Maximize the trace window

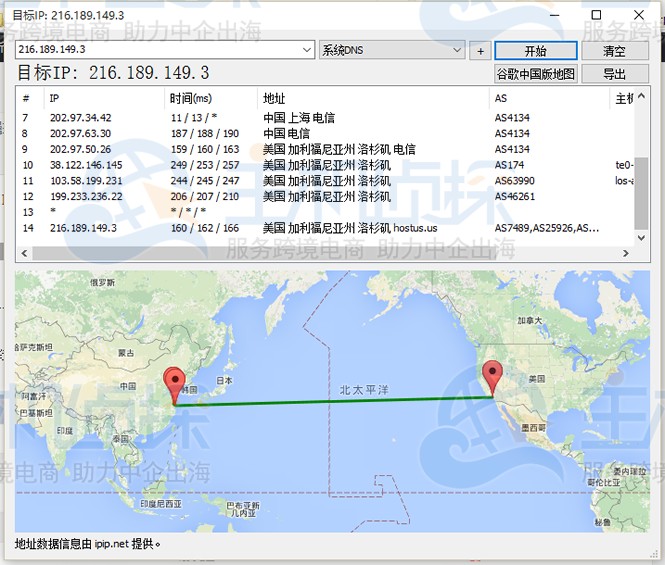point(597,15)
